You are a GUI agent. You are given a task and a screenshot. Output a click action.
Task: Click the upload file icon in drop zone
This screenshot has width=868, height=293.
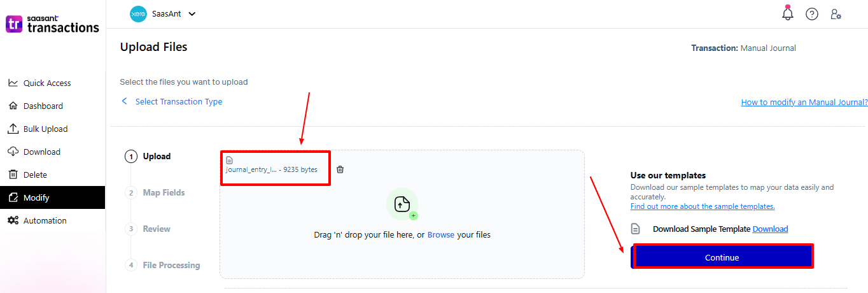402,204
